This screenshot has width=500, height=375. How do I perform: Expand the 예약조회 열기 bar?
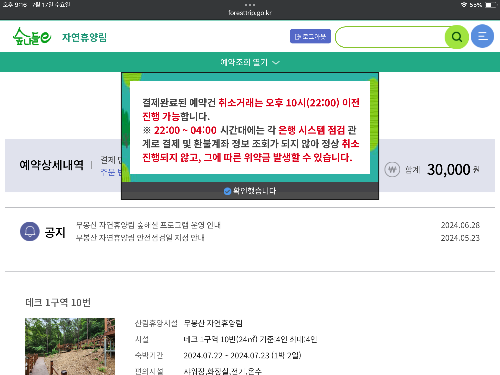click(250, 62)
